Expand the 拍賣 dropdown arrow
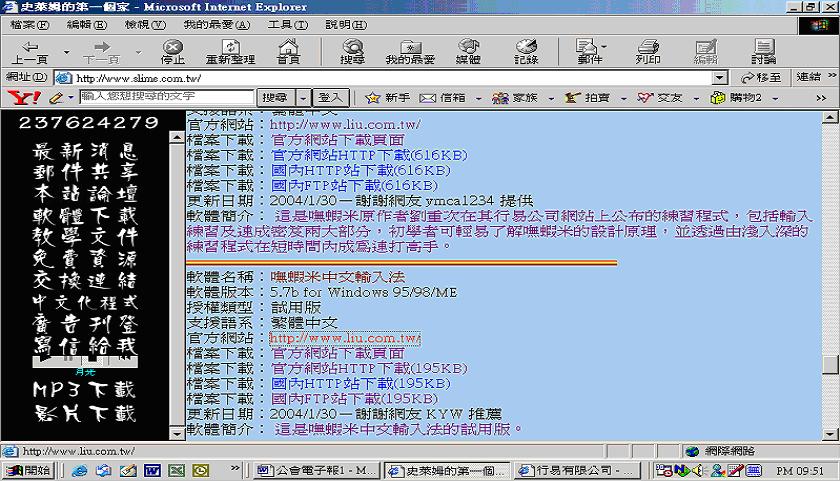 click(623, 98)
